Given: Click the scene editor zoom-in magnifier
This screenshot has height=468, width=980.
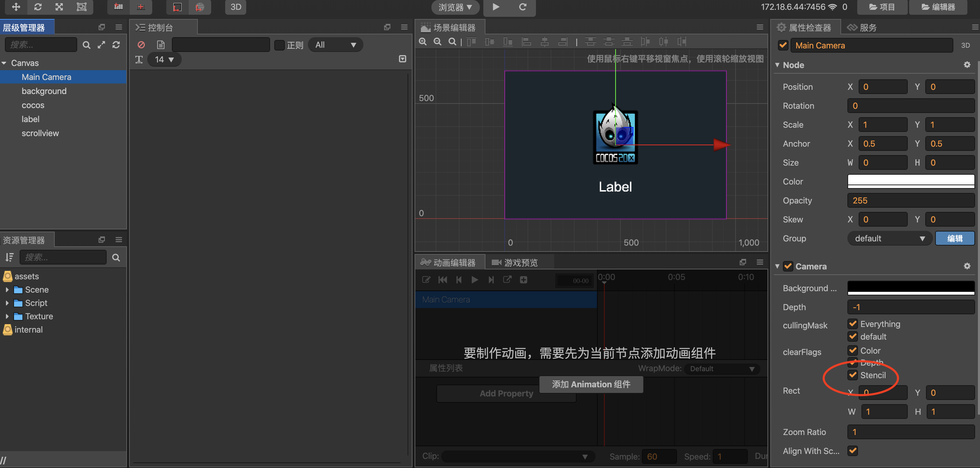Looking at the screenshot, I should point(423,41).
